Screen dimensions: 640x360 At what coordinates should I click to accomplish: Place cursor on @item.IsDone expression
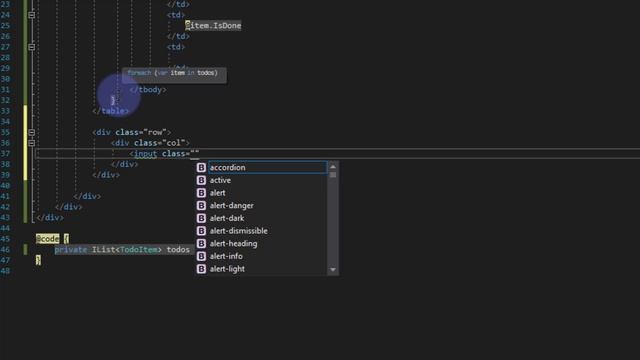213,26
